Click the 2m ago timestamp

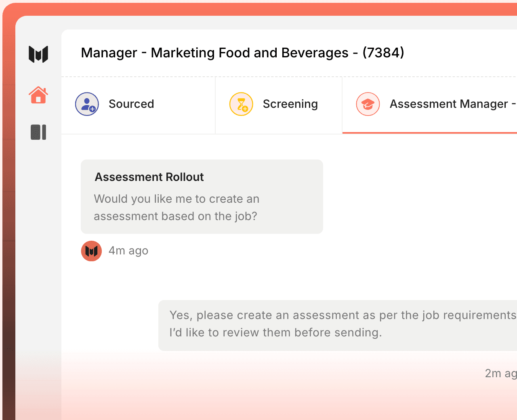501,374
